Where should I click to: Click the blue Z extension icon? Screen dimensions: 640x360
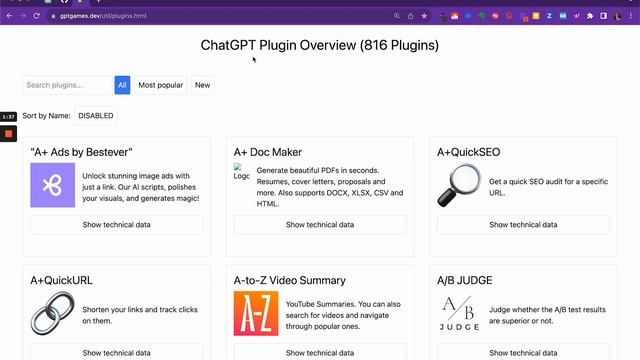tap(549, 16)
